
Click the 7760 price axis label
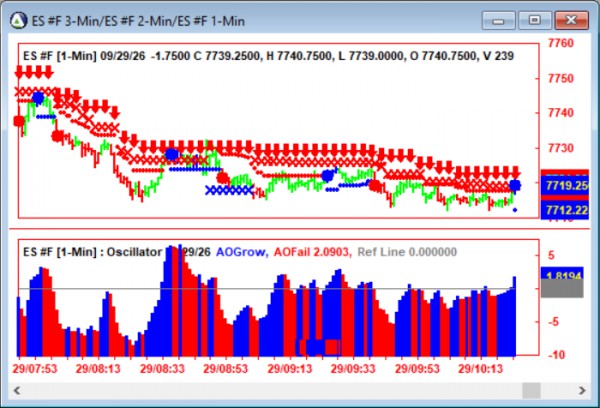tap(561, 43)
